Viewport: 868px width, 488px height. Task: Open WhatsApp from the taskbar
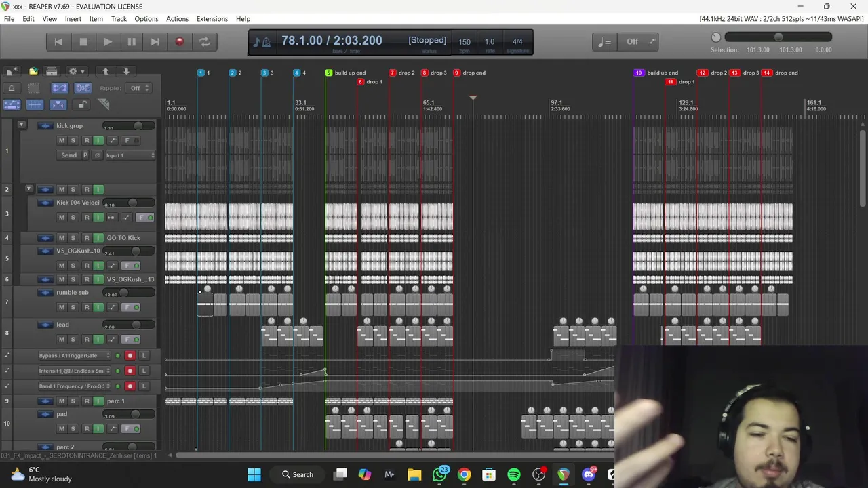click(439, 474)
